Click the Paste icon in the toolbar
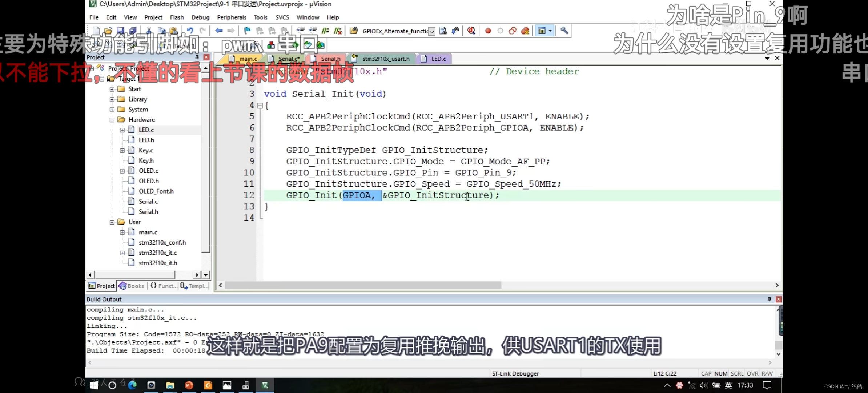868x393 pixels. 174,31
